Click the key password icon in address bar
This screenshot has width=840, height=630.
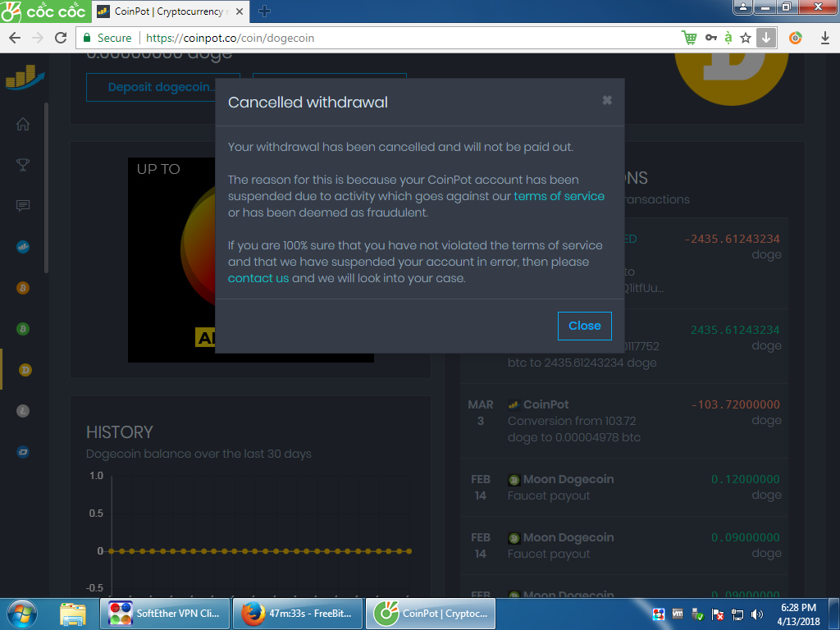711,38
